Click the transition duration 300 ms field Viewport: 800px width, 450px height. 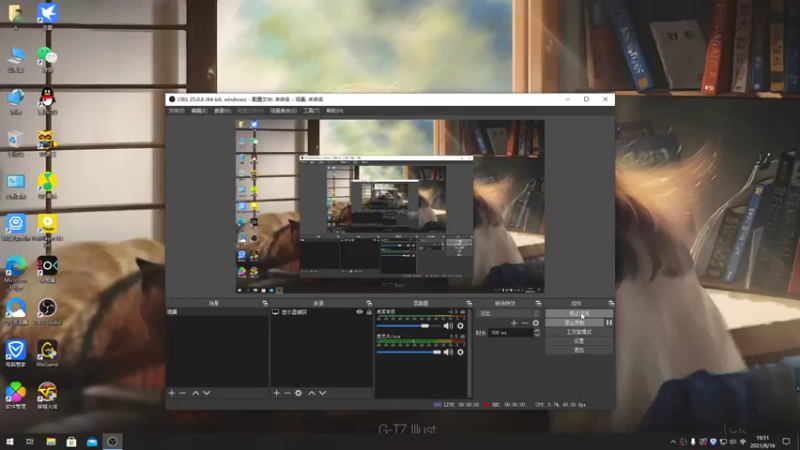pos(510,333)
